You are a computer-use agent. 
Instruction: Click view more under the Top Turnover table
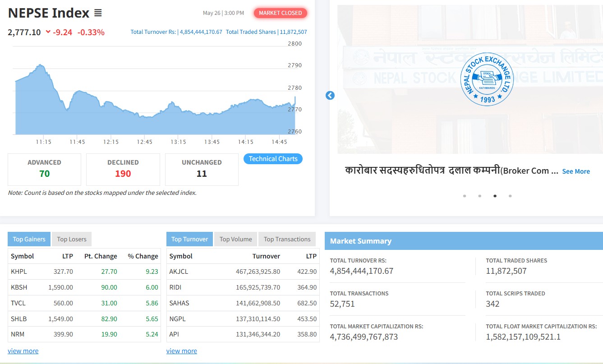coord(182,351)
